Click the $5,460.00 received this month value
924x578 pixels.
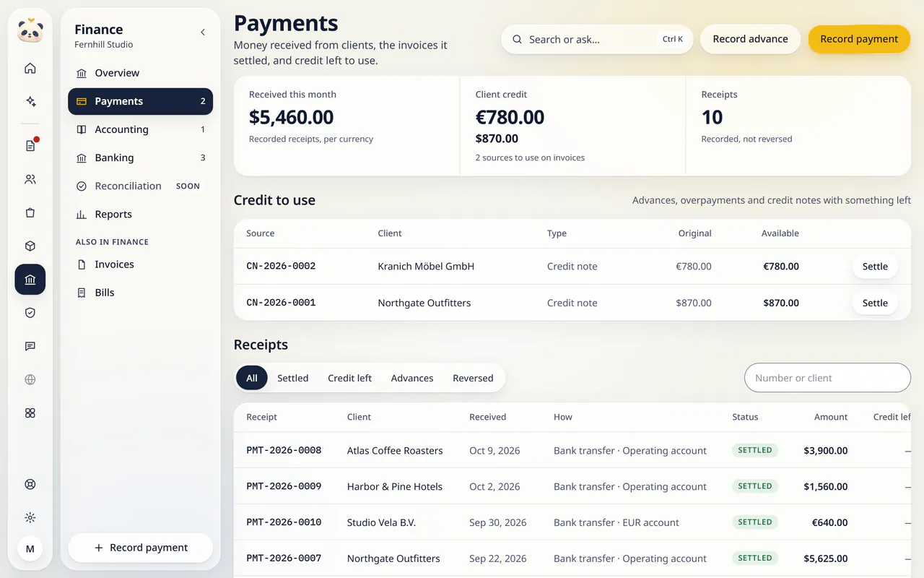coord(291,117)
